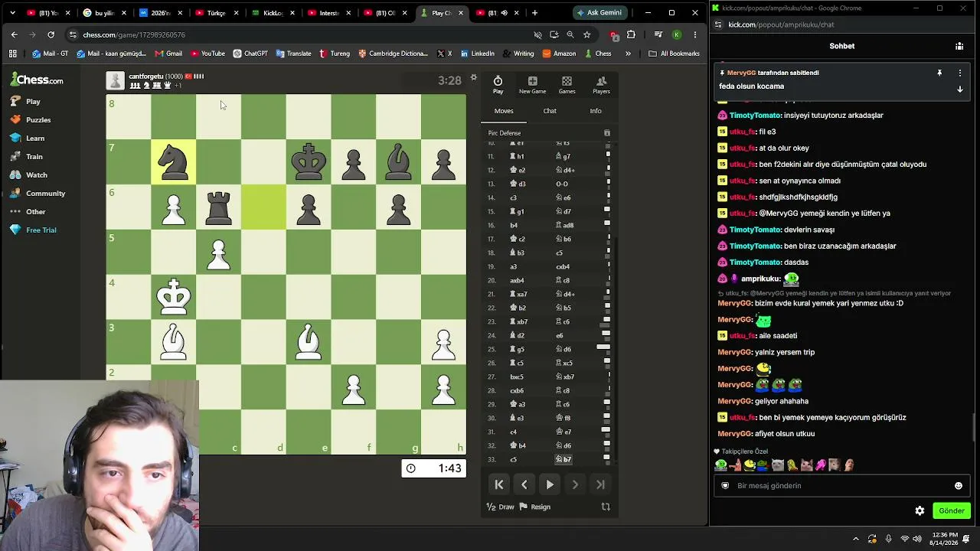Select the white king on b4

[x=174, y=298]
